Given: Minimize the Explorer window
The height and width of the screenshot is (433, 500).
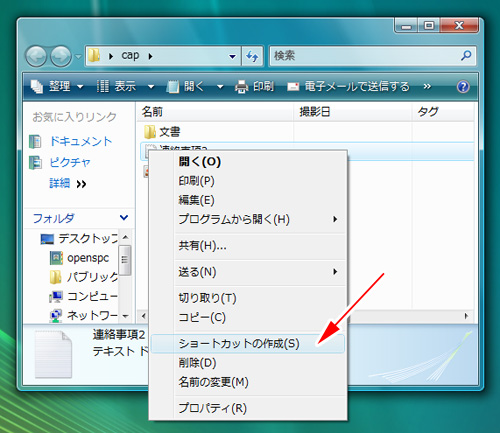Looking at the screenshot, I should click(x=406, y=26).
